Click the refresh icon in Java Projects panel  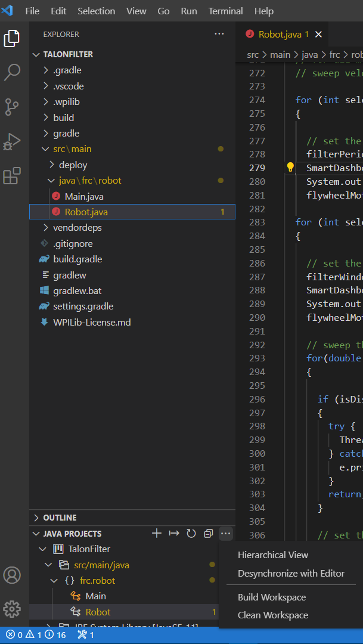[191, 533]
